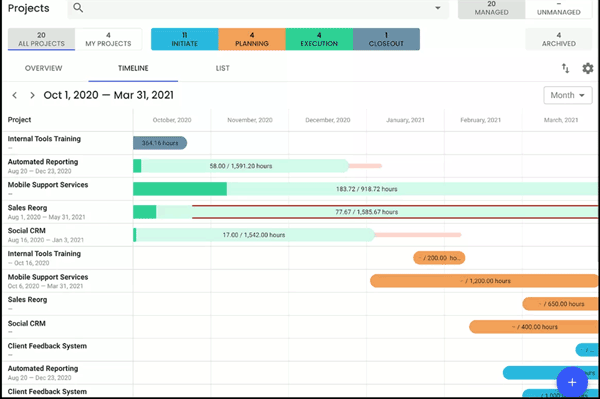
Task: Switch to the List tab
Action: coord(222,68)
